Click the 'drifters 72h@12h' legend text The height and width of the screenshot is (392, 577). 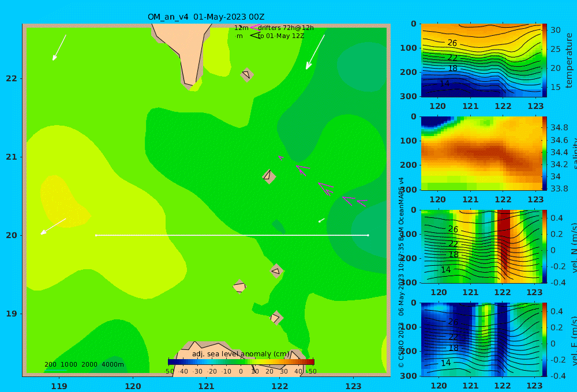coord(286,28)
